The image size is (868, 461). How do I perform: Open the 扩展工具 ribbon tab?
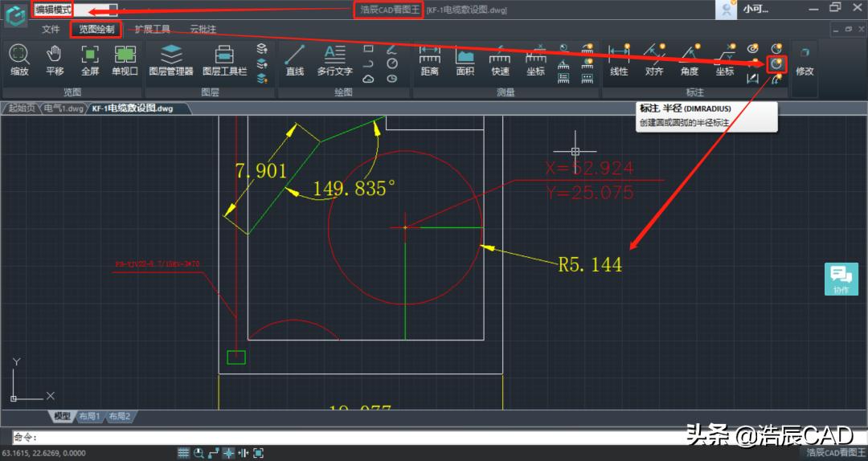[x=152, y=30]
